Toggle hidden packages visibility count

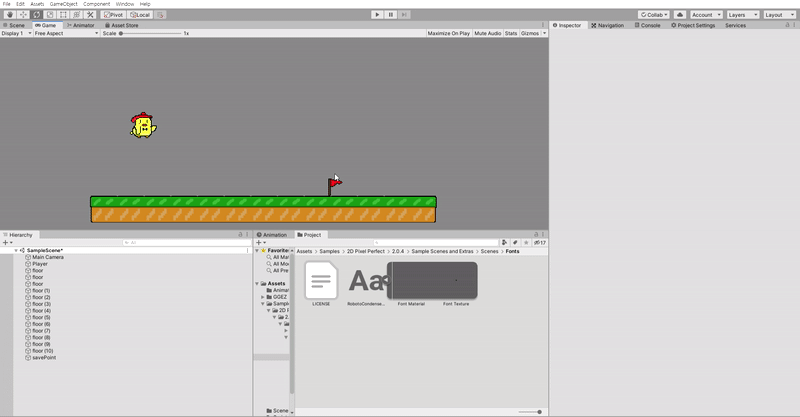pos(540,243)
